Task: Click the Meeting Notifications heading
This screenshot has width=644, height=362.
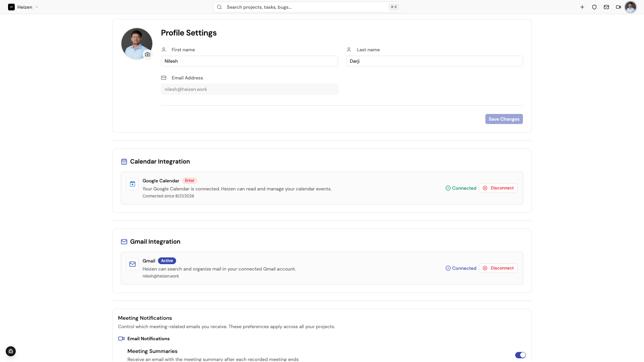Action: click(x=145, y=318)
